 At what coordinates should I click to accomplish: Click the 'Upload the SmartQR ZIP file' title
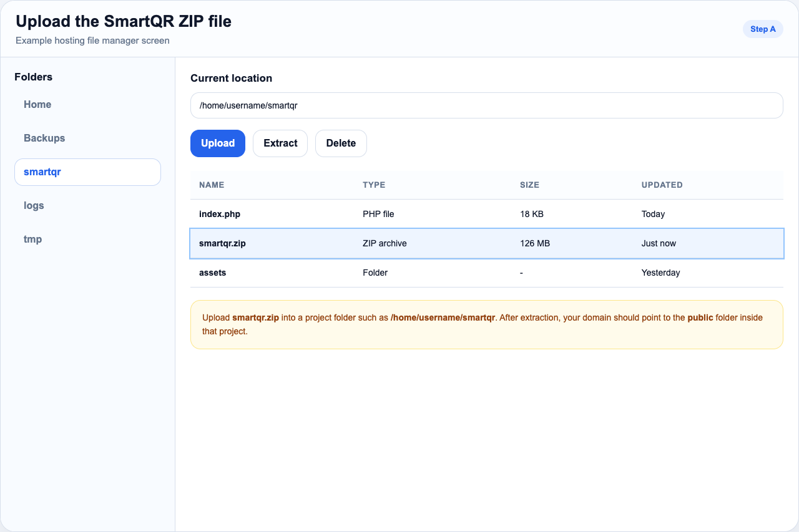(x=124, y=21)
